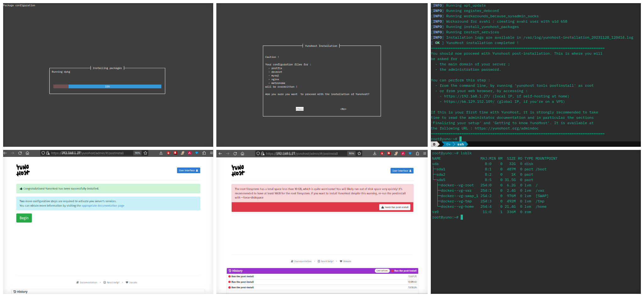Reload the congratulations page browser

click(20, 153)
